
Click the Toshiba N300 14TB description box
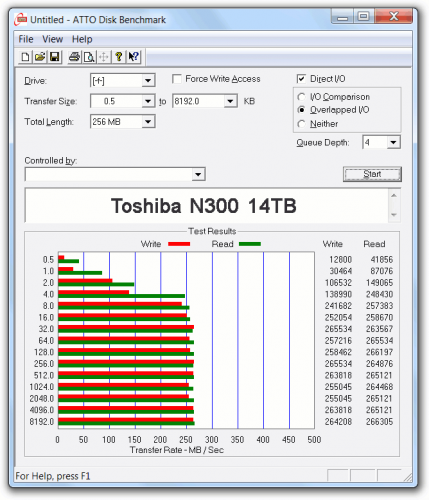207,205
